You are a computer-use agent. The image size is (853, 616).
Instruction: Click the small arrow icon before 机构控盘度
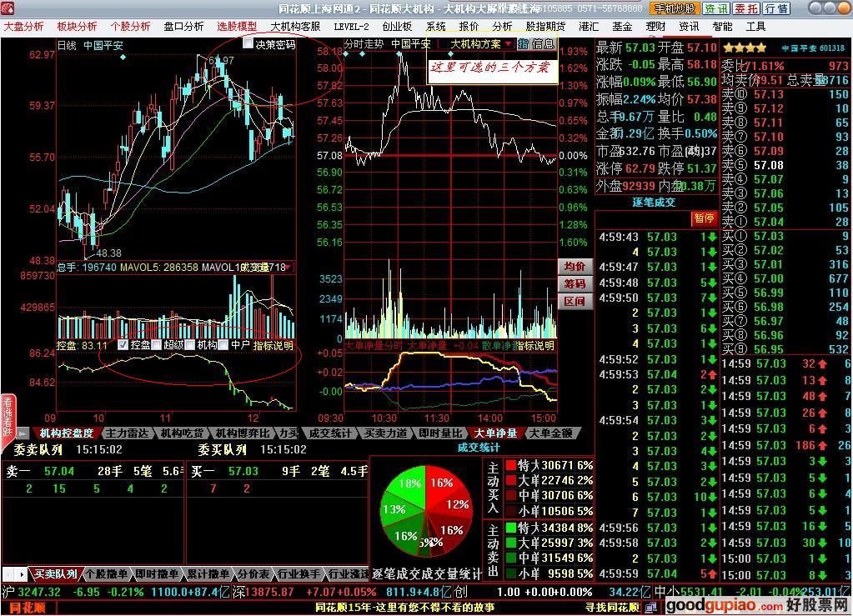[x=23, y=433]
